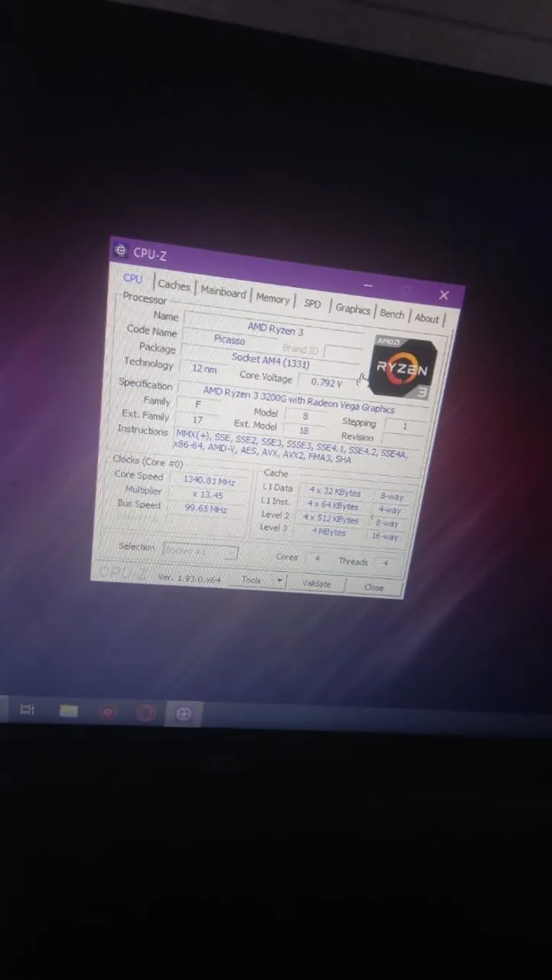Click the Instructions list text
552x980 pixels.
(x=291, y=447)
